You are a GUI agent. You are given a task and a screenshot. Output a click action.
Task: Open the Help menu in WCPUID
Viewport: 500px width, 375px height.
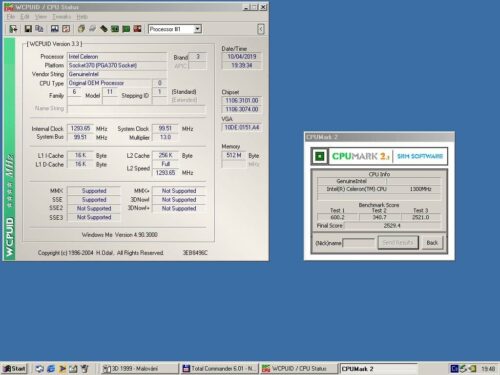point(82,17)
